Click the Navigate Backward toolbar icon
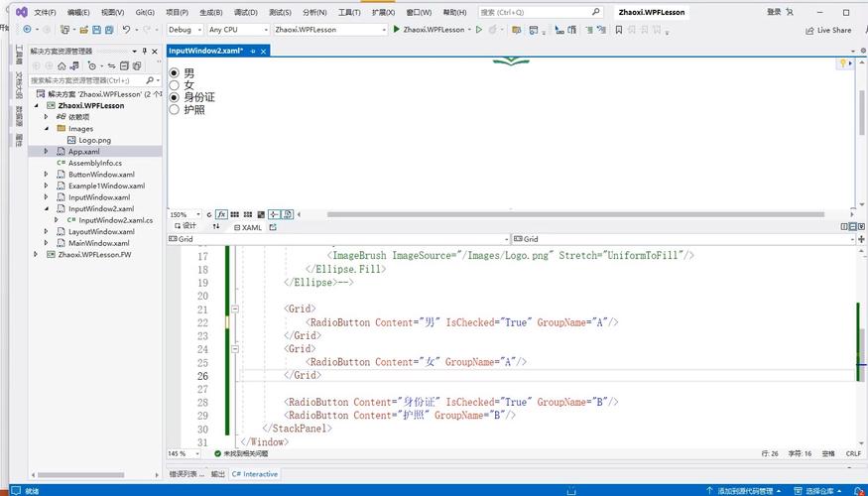Image resolution: width=868 pixels, height=496 pixels. [x=27, y=30]
